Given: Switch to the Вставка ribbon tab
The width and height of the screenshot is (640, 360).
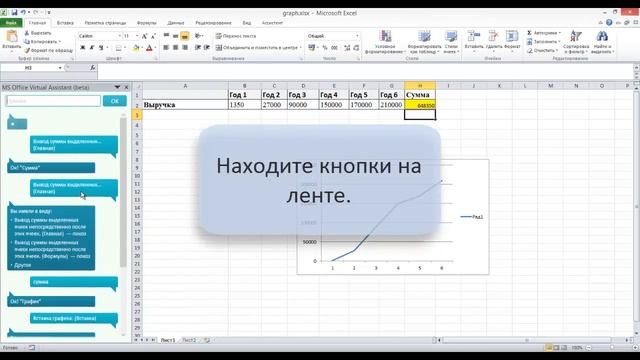Looking at the screenshot, I should [65, 23].
